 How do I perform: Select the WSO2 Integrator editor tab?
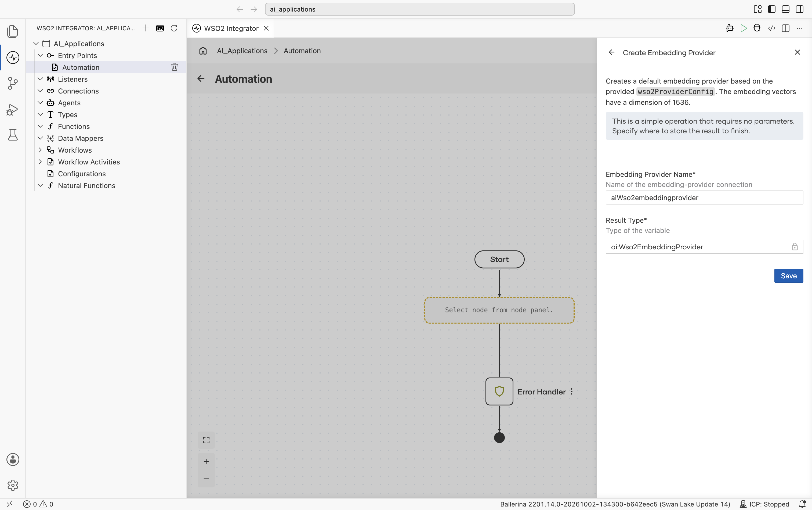[x=231, y=28]
